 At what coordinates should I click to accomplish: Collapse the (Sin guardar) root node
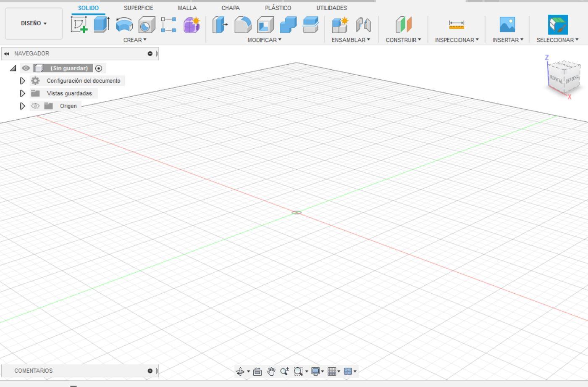coord(13,68)
